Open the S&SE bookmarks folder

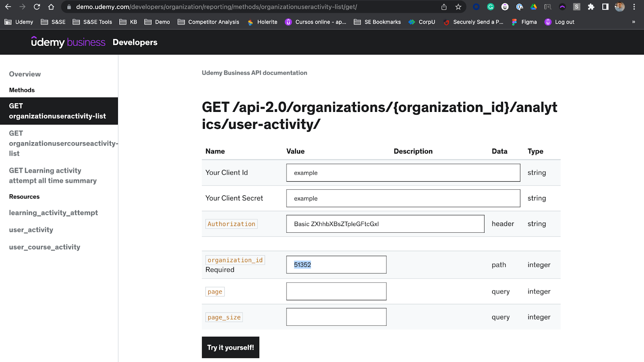tap(53, 22)
